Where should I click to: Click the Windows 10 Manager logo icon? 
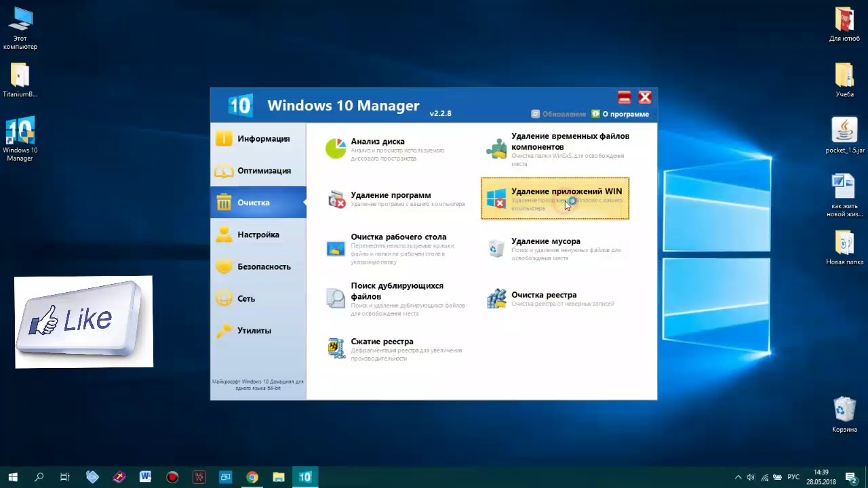(x=239, y=105)
